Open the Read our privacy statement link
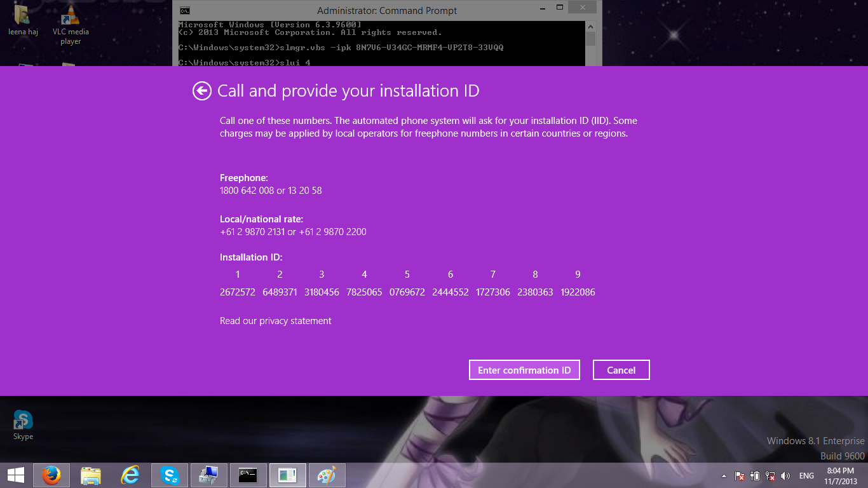Screen dimensions: 868x488 click(276, 321)
